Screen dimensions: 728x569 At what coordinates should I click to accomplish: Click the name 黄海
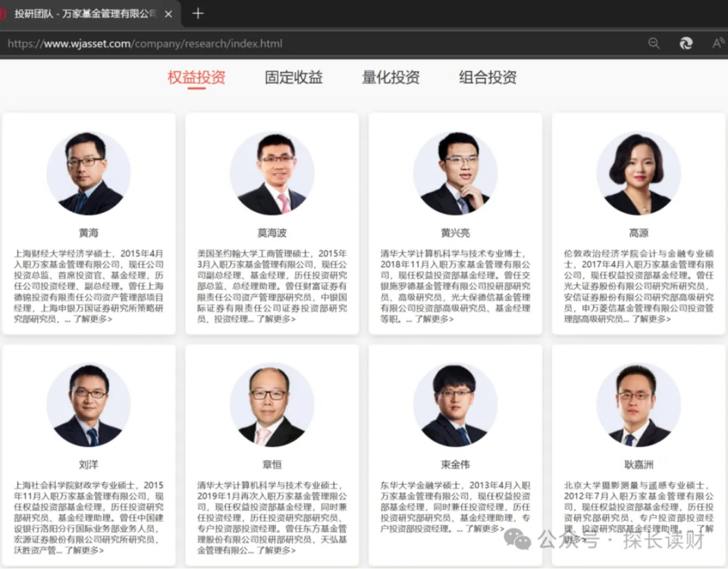[x=88, y=233]
